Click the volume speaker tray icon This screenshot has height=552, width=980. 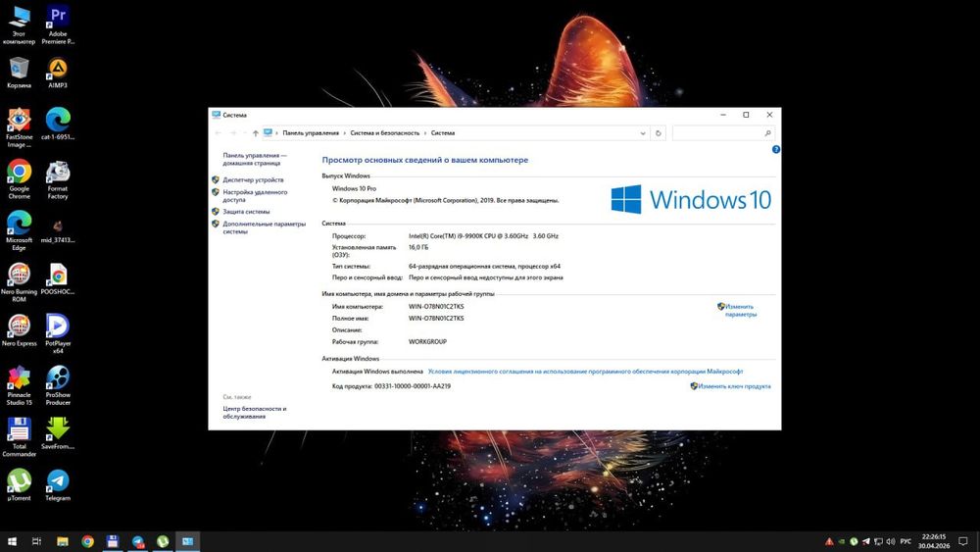click(891, 541)
